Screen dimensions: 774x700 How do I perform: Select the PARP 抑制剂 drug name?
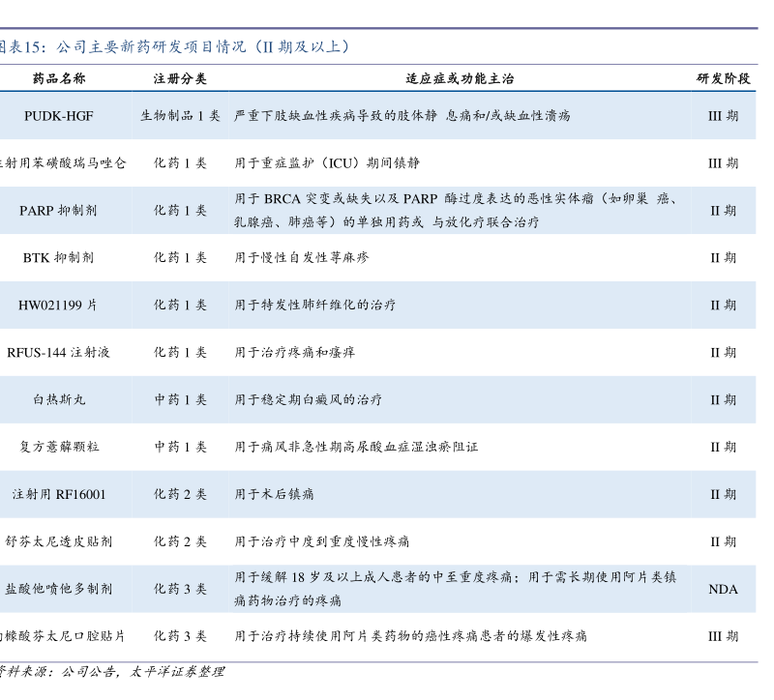click(x=59, y=210)
